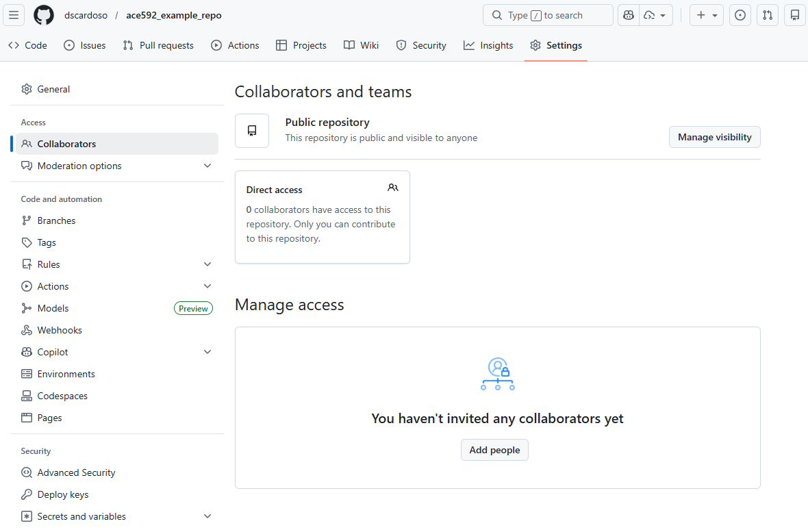Screen dimensions: 808x532
Task: Open the hamburger navigation menu
Action: point(15,15)
